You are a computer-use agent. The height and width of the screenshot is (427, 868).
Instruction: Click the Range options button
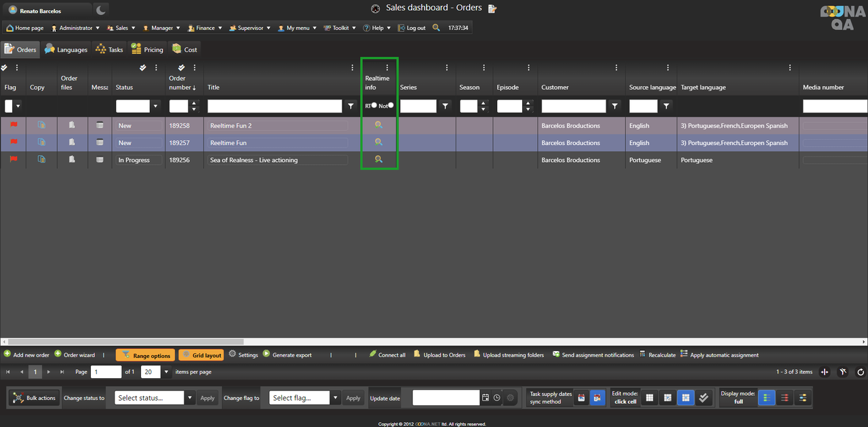[145, 355]
